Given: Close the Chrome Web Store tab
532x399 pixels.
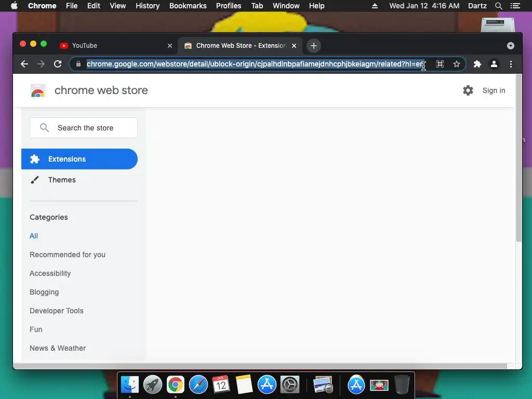Looking at the screenshot, I should coord(294,46).
